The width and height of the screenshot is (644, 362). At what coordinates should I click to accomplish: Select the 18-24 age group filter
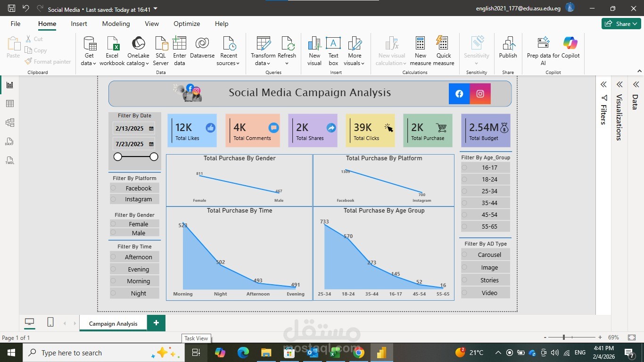coord(464,179)
